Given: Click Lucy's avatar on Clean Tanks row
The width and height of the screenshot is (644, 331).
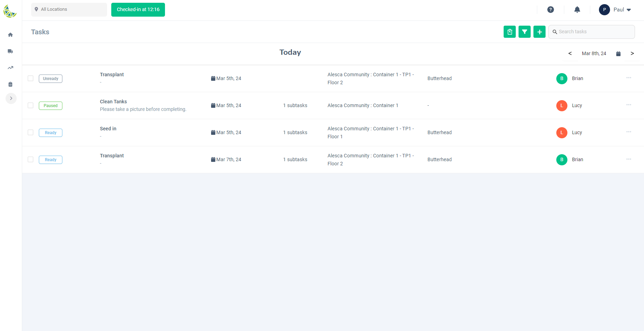Looking at the screenshot, I should click(562, 106).
